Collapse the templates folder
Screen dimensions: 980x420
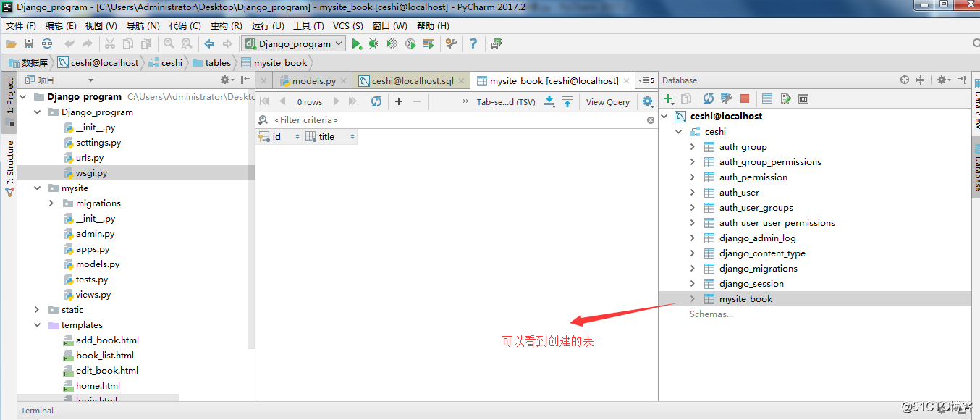click(37, 325)
